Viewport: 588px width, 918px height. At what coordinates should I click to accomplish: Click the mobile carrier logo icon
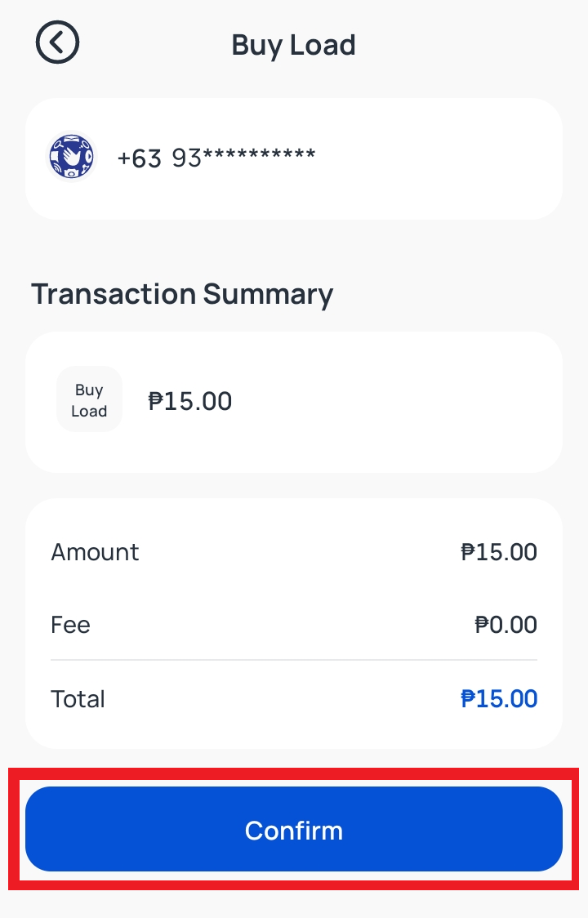pyautogui.click(x=72, y=157)
